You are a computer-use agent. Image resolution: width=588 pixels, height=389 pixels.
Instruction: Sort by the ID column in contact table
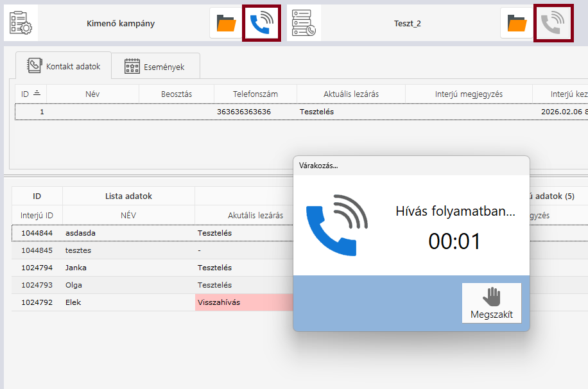point(30,94)
